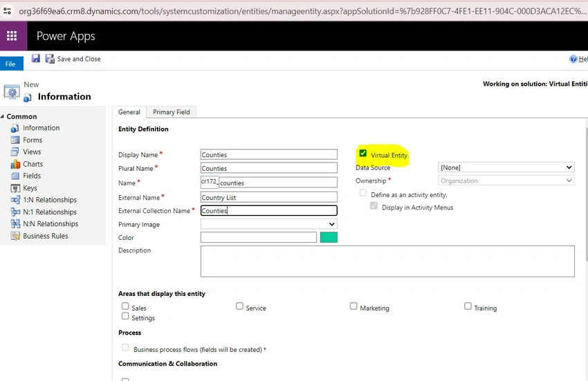The height and width of the screenshot is (381, 588).
Task: Pick a color from the green swatch
Action: pyautogui.click(x=329, y=237)
